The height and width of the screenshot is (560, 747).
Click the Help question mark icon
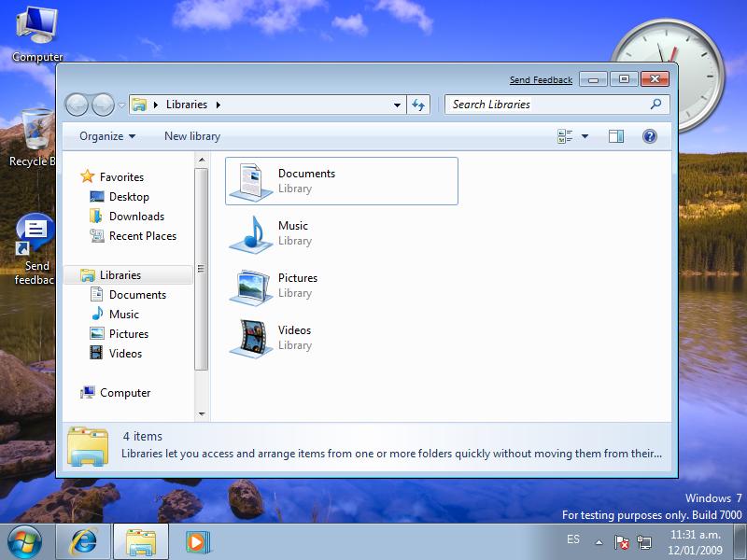650,136
